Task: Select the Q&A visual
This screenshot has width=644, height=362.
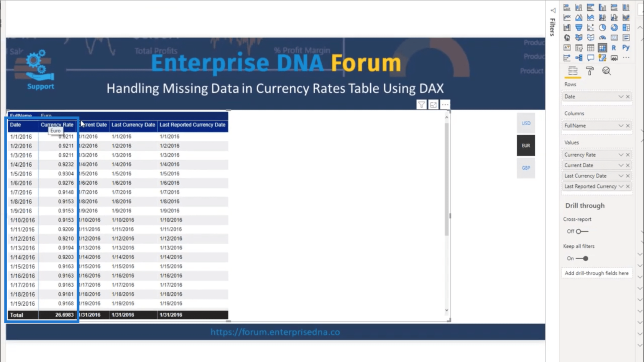Action: point(591,58)
